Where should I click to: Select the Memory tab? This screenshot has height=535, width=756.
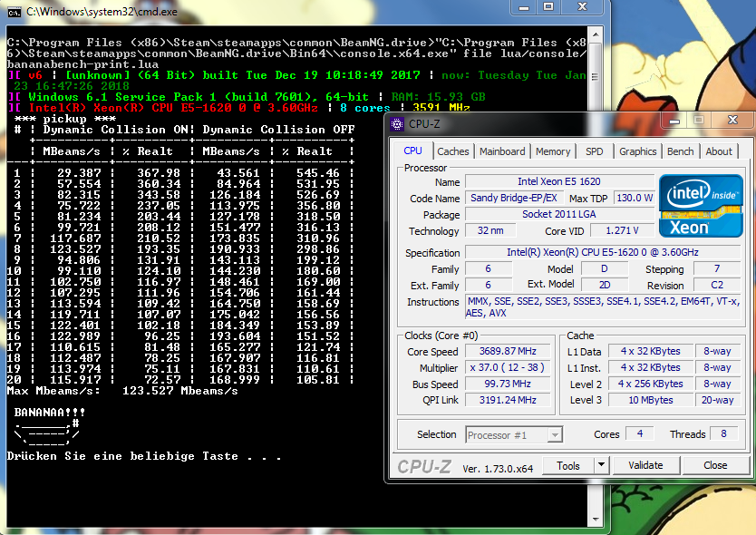click(553, 151)
